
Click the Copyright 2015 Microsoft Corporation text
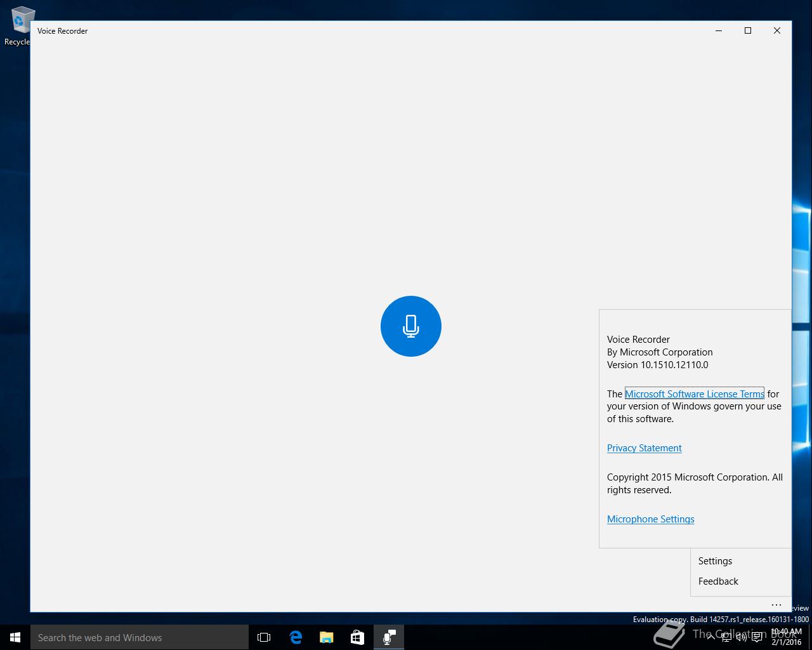click(x=695, y=483)
